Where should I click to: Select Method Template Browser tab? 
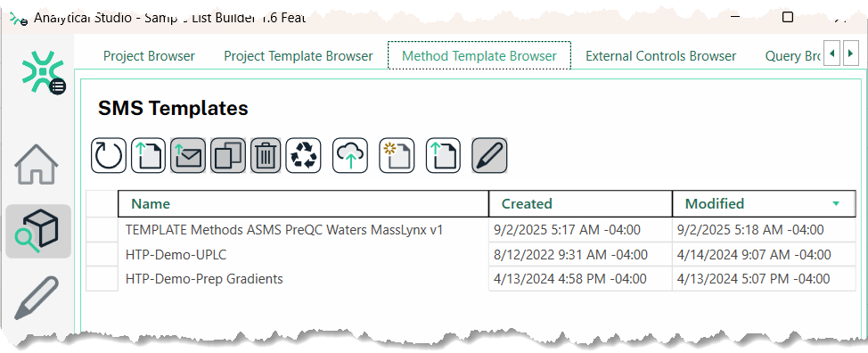point(479,56)
